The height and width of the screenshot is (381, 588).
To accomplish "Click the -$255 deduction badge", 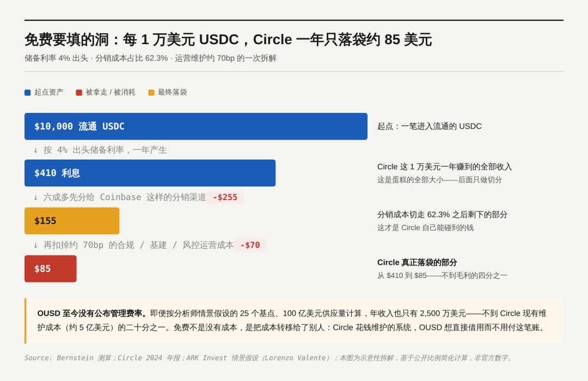I will coord(225,197).
